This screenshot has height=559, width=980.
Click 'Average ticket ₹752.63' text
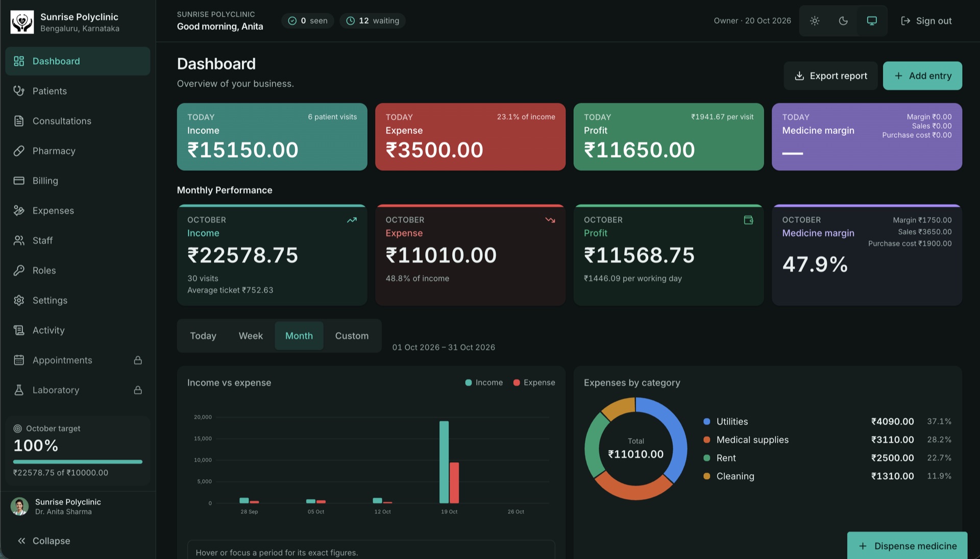click(x=230, y=290)
